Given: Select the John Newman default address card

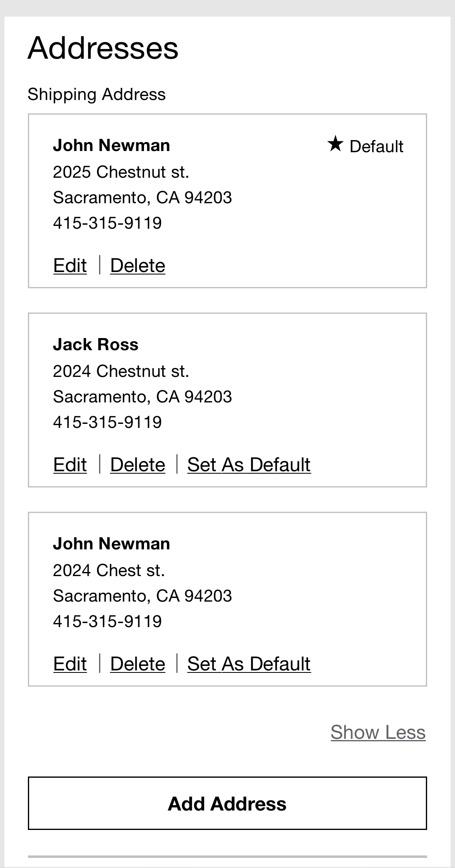Looking at the screenshot, I should point(227,200).
